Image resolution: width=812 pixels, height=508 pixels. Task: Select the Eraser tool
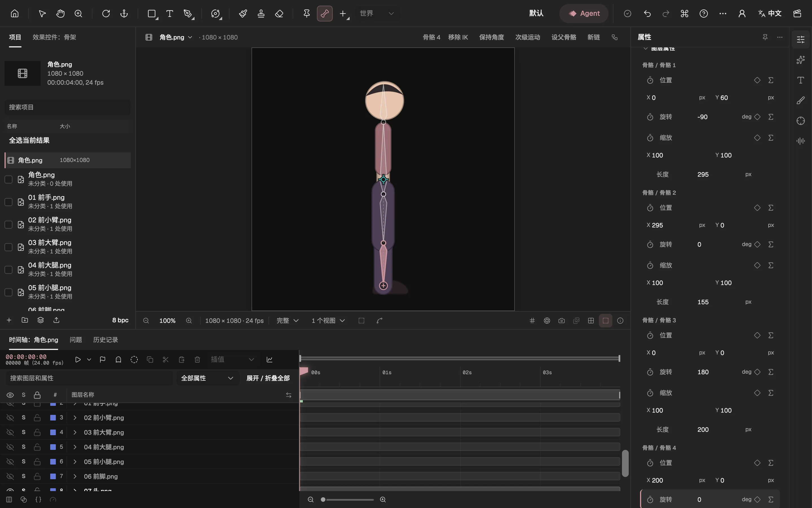[x=279, y=14]
